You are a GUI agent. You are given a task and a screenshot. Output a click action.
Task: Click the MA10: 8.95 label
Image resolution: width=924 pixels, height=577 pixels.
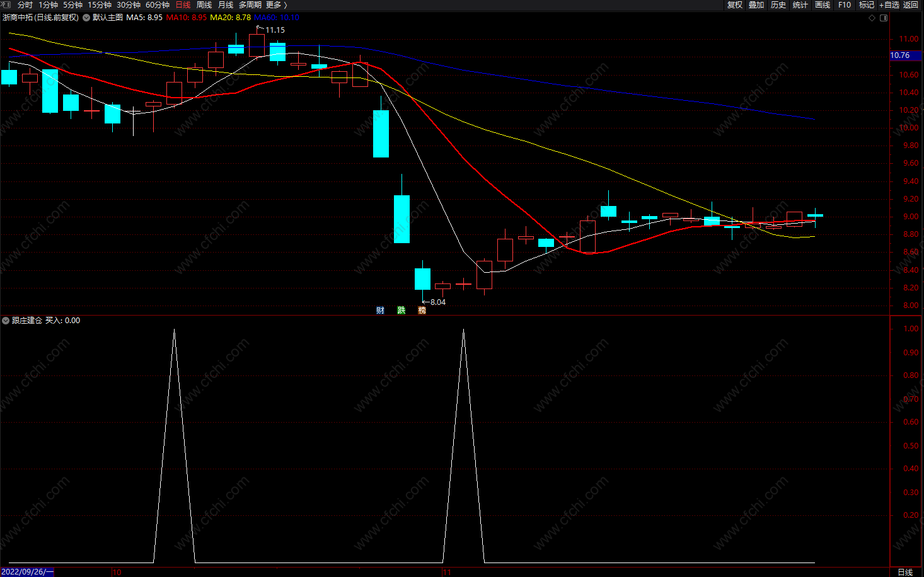coord(187,18)
